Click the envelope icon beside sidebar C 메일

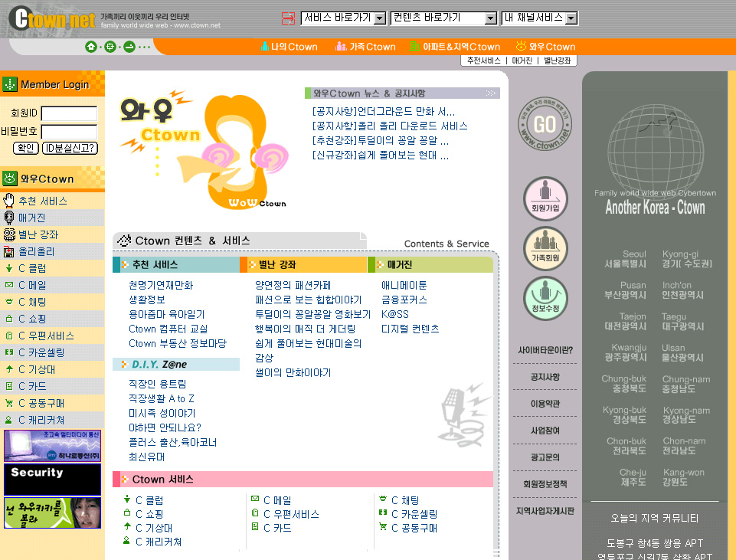click(9, 284)
